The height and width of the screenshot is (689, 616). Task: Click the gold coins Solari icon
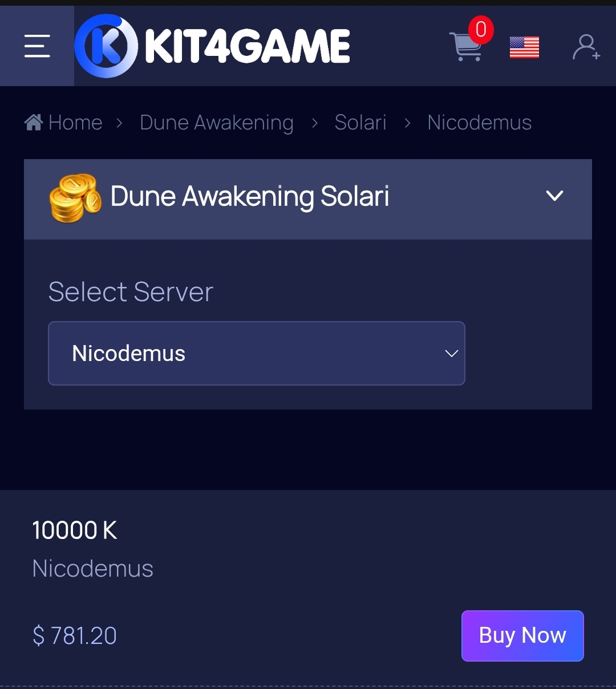[75, 197]
